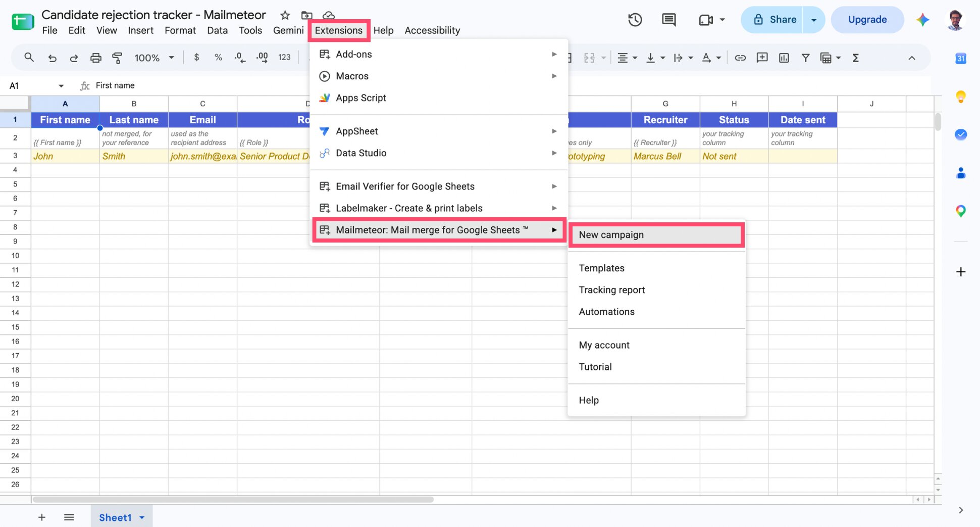Select Mailmeteor: Mail merge for Google Sheets
The height and width of the screenshot is (527, 980).
point(439,230)
